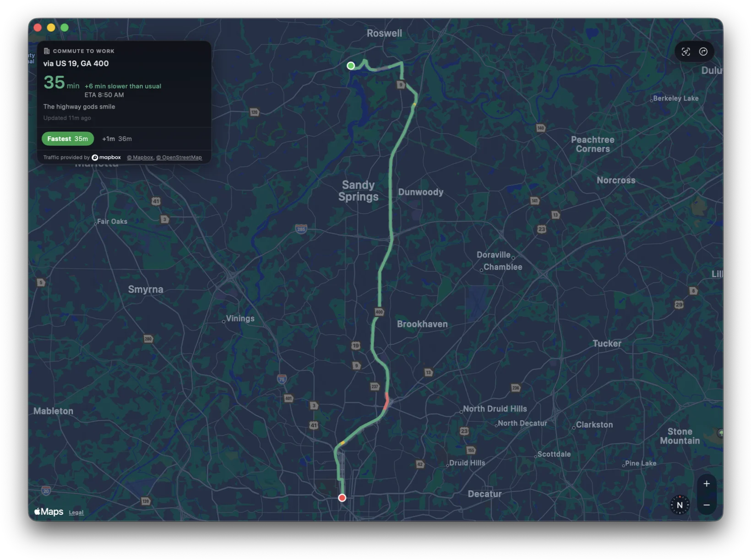
Task: Zoom in with the plus button
Action: pos(707,484)
